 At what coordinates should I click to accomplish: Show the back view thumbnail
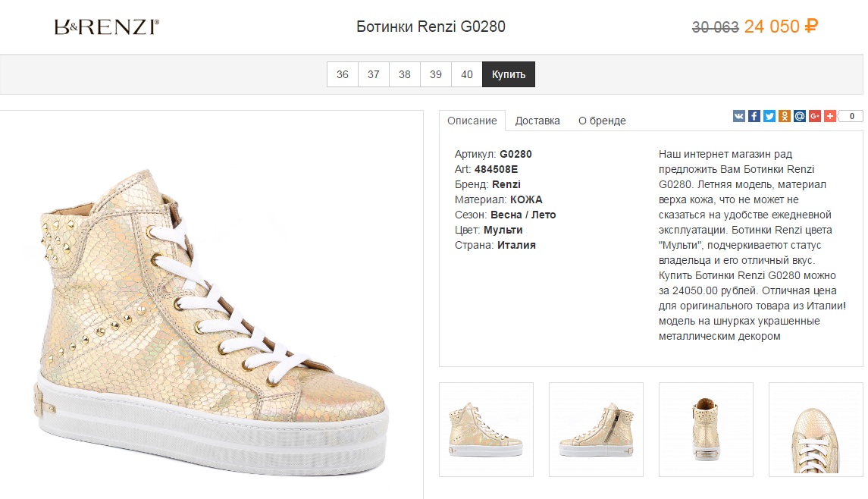[706, 429]
